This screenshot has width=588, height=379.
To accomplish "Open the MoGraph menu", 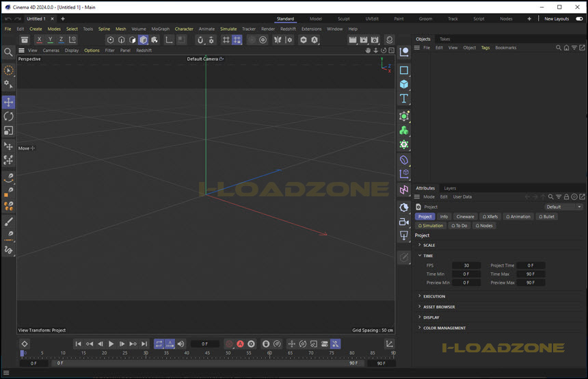I will 161,29.
